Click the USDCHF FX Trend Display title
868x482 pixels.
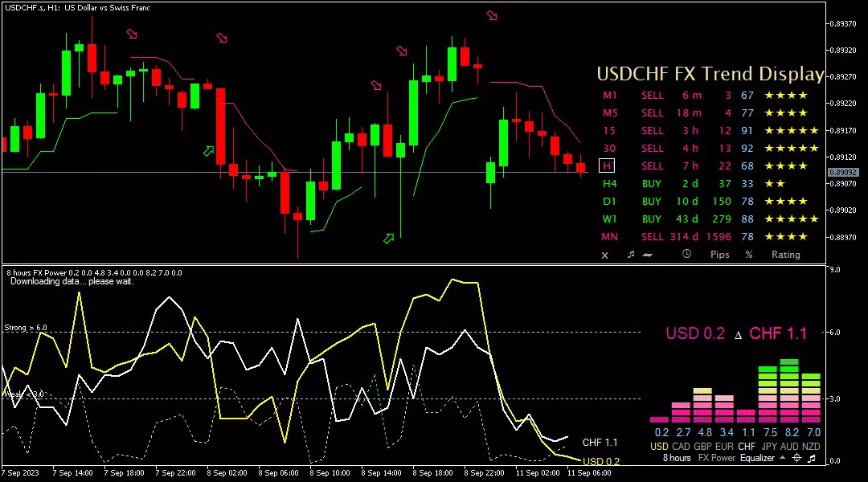(710, 74)
